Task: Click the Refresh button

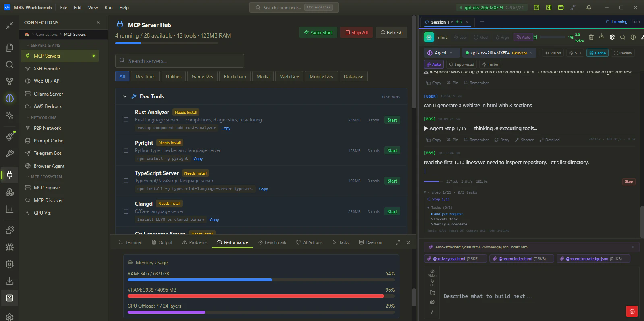Action: 391,33
